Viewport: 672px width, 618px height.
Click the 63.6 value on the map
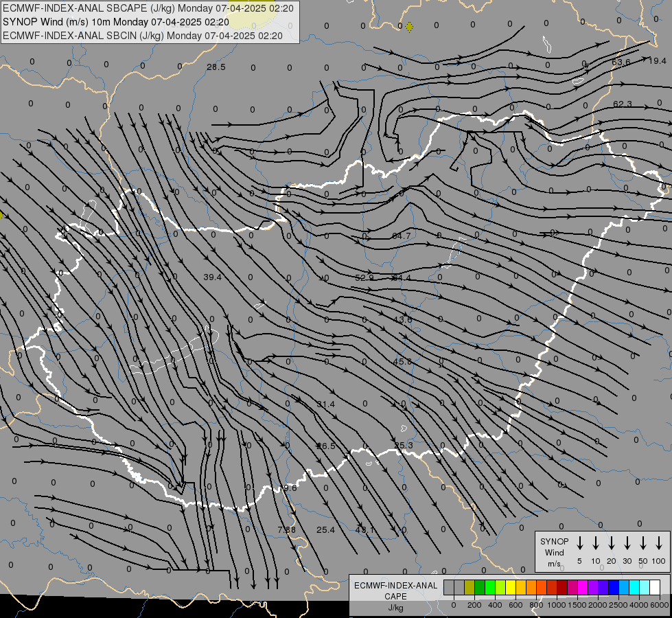(621, 62)
